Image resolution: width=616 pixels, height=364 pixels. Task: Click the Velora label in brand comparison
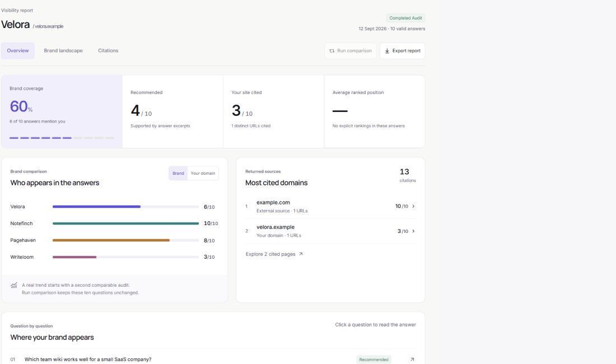coord(18,207)
